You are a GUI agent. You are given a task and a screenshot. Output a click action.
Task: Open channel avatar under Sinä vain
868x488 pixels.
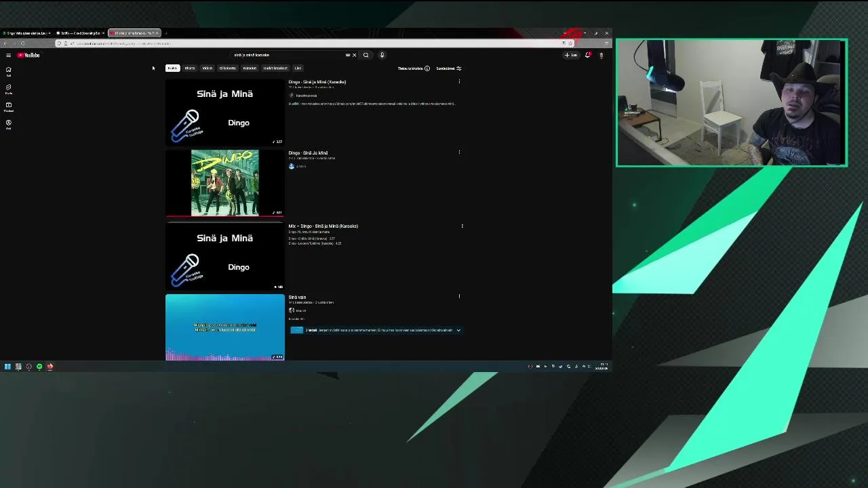point(292,310)
